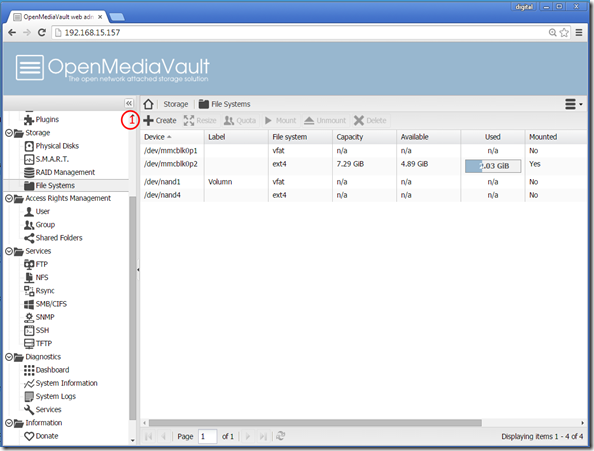The width and height of the screenshot is (594, 451).
Task: Sort by the Available column header
Action: click(x=429, y=137)
